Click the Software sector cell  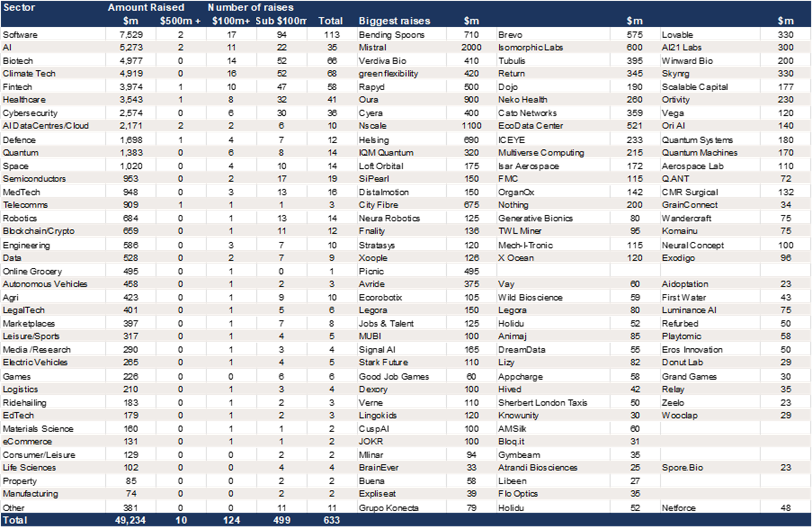pyautogui.click(x=20, y=35)
